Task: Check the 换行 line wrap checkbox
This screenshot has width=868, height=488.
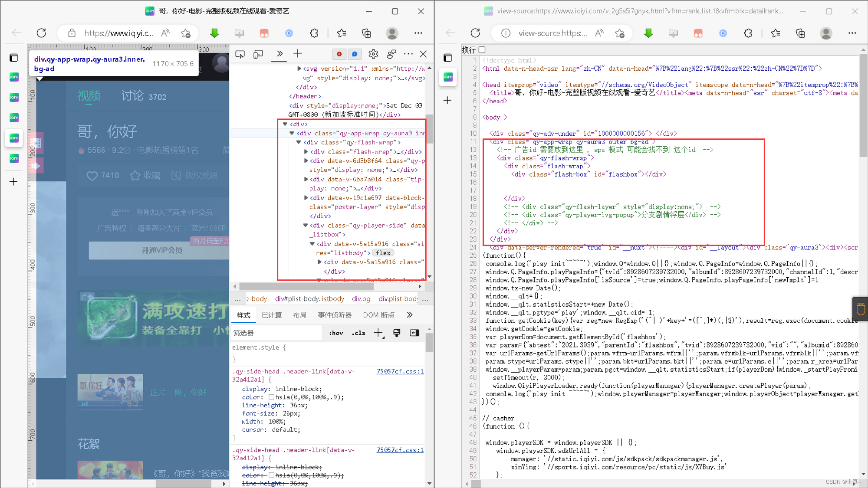Action: coord(482,50)
